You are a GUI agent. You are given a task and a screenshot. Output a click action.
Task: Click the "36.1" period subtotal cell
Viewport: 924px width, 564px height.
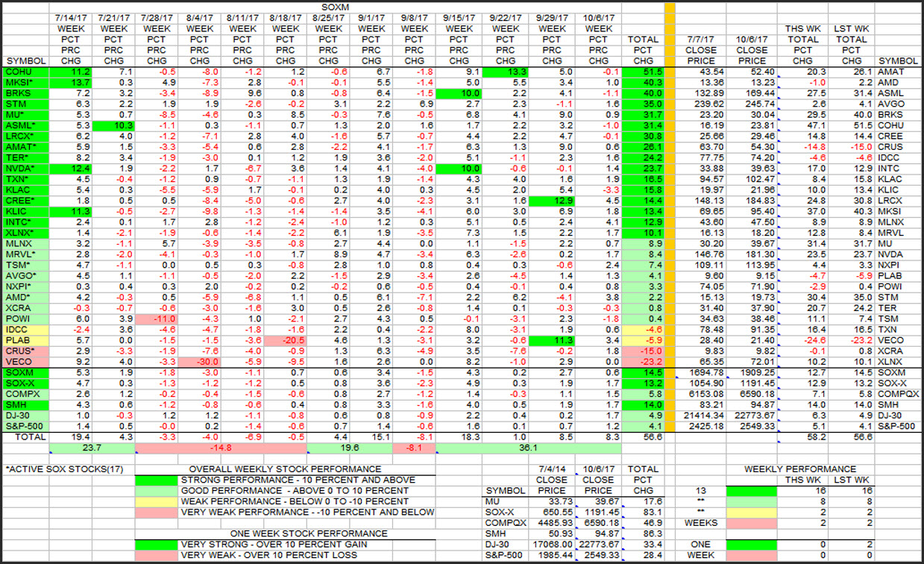(x=529, y=449)
